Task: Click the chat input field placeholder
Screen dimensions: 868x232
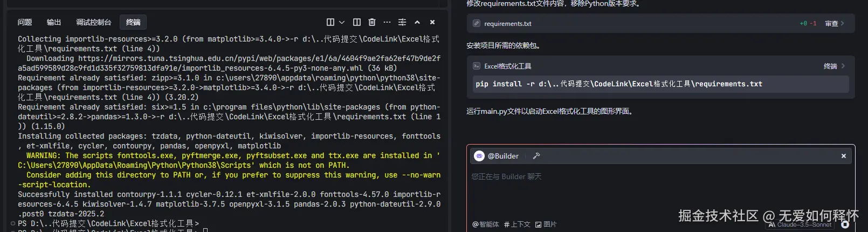Action: (x=593, y=176)
